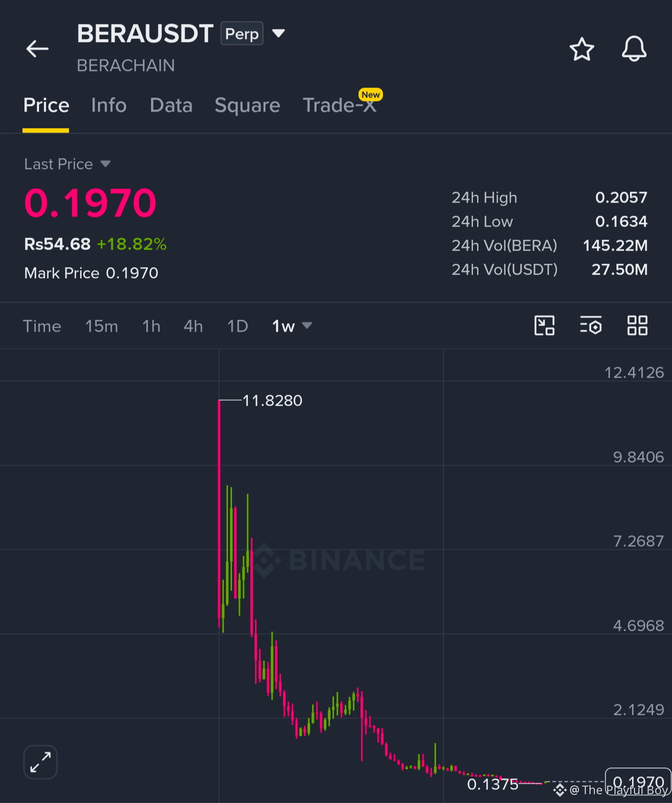Tap the 9.8406 price axis label
The width and height of the screenshot is (672, 803).
point(638,457)
